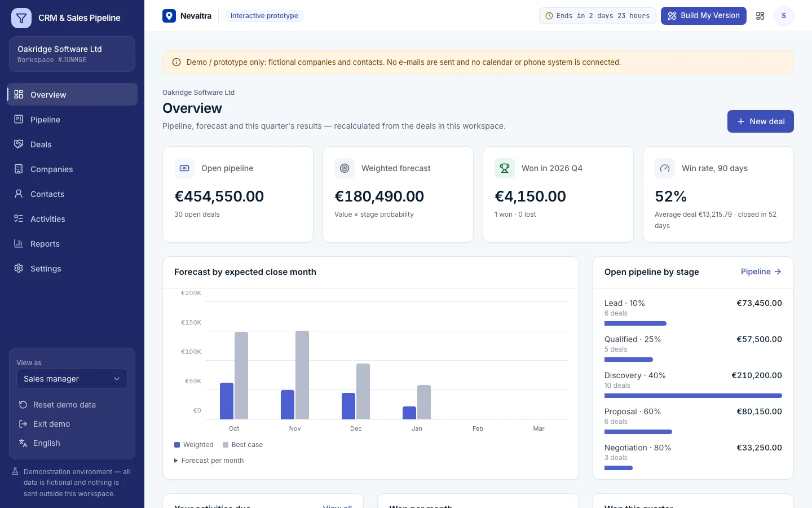Open the Reports page
Image resolution: width=812 pixels, height=508 pixels.
(x=72, y=243)
